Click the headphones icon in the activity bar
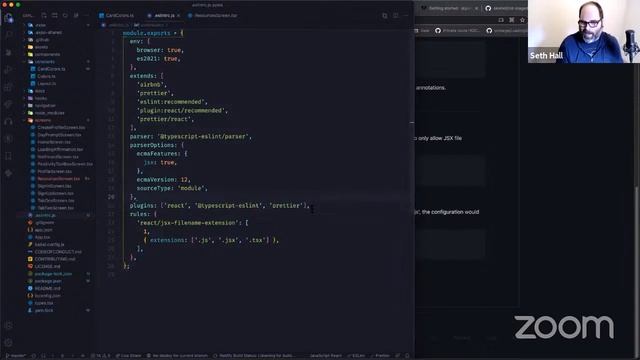Image resolution: width=640 pixels, height=360 pixels. [x=9, y=121]
